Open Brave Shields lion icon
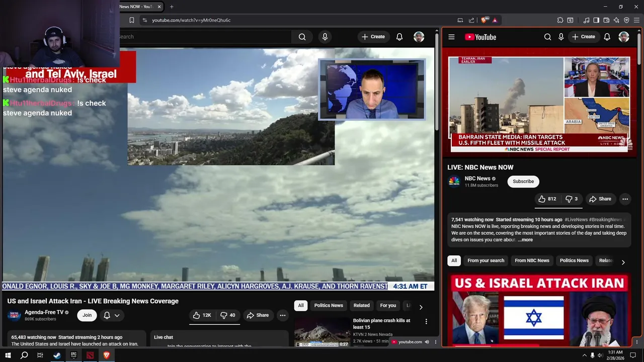This screenshot has width=644, height=362. 484,20
